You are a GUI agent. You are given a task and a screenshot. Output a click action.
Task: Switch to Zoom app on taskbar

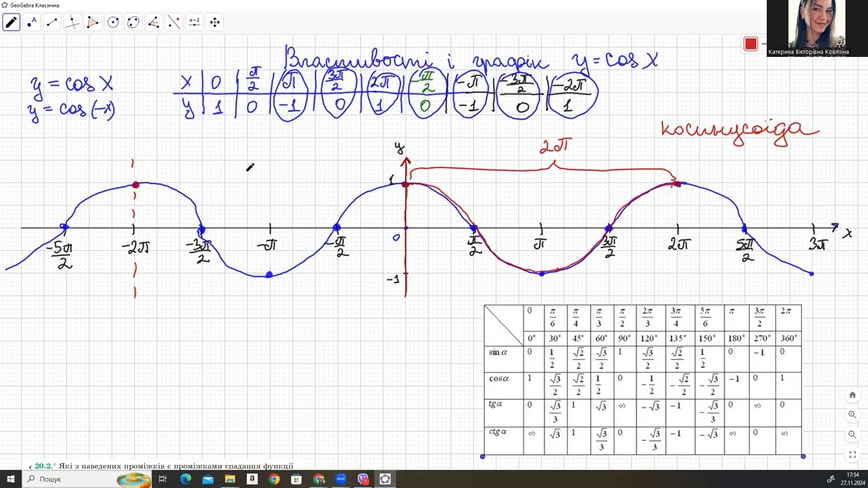[341, 479]
